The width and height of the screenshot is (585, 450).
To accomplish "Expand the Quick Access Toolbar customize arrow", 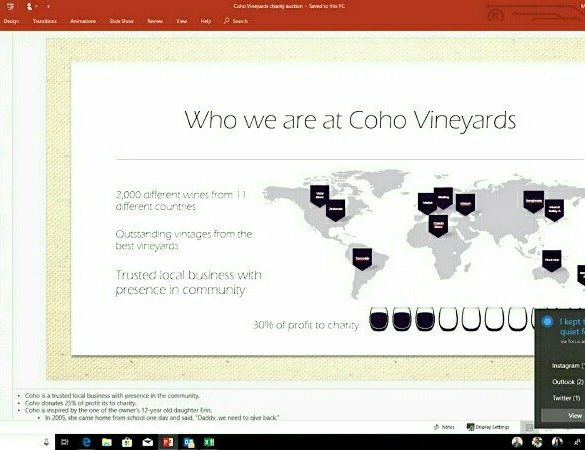I will point(48,6).
